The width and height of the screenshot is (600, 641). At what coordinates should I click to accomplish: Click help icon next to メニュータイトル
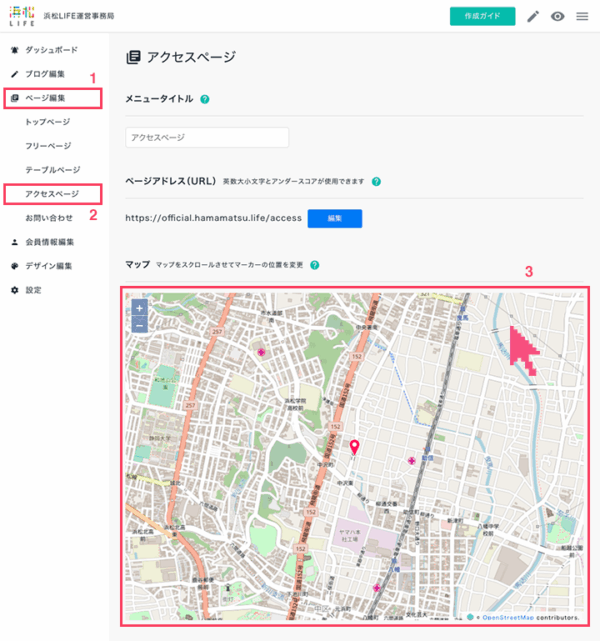tap(205, 99)
